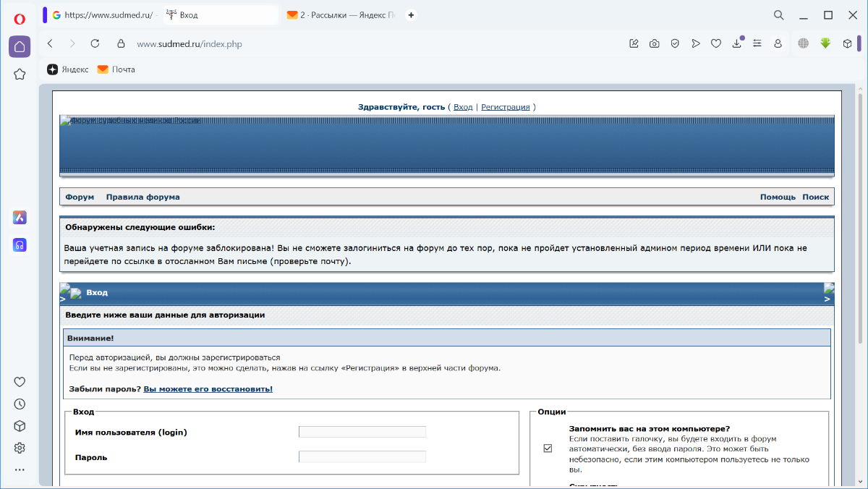Add the page to favorites with the toolbar heart icon

[x=716, y=43]
